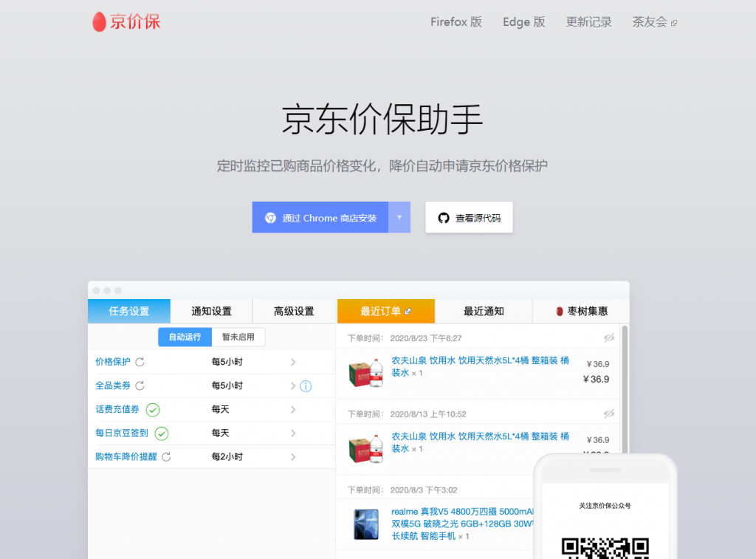Expand the 每日京豆签到 row chevron

tap(293, 433)
